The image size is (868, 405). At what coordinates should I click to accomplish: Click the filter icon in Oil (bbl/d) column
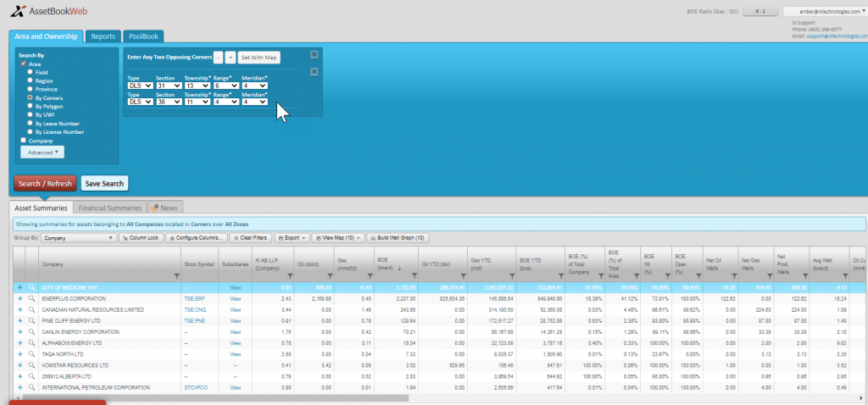point(330,275)
